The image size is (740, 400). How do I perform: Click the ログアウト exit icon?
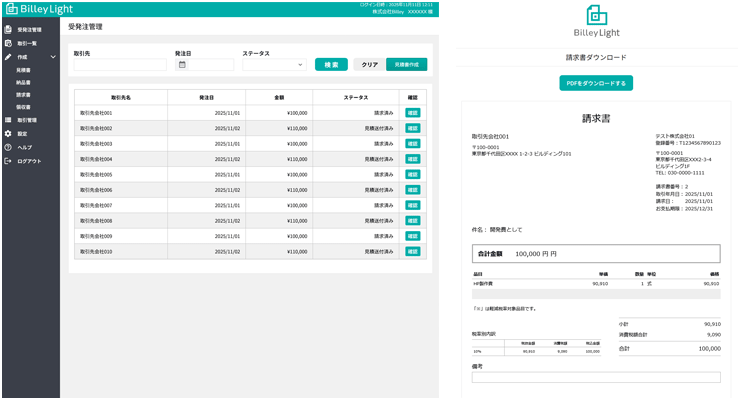point(8,161)
